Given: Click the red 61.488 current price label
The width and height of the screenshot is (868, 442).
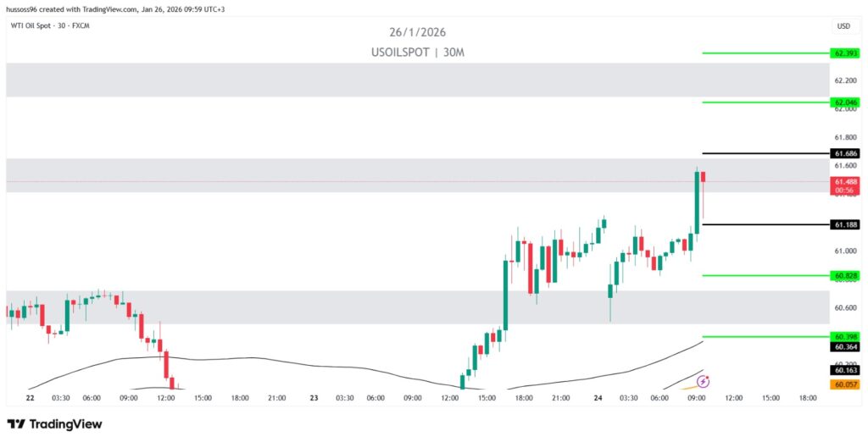Looking at the screenshot, I should (x=845, y=181).
